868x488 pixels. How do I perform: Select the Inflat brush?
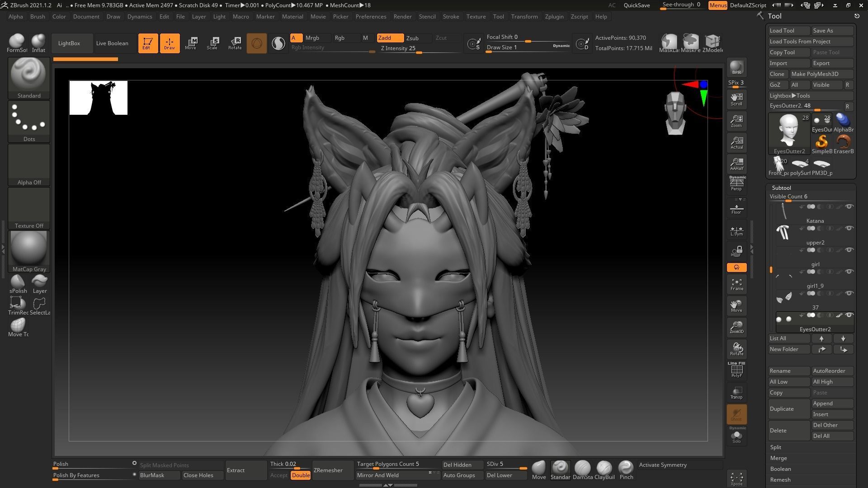(38, 43)
